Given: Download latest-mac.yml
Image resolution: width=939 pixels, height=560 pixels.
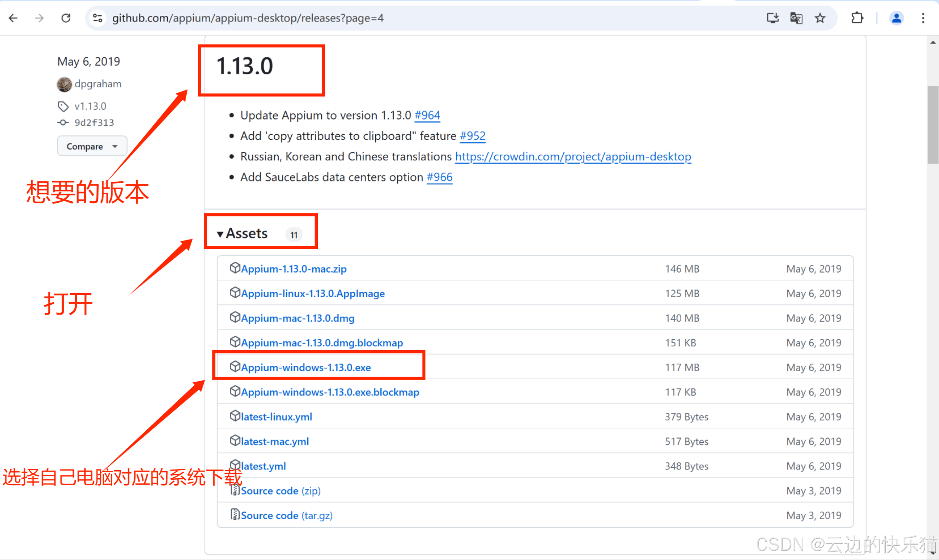Looking at the screenshot, I should tap(275, 442).
